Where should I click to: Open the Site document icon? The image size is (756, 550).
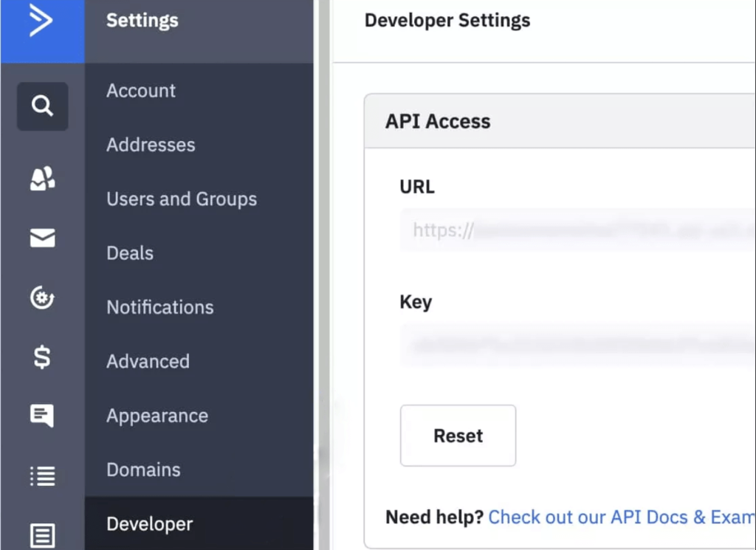point(42,535)
